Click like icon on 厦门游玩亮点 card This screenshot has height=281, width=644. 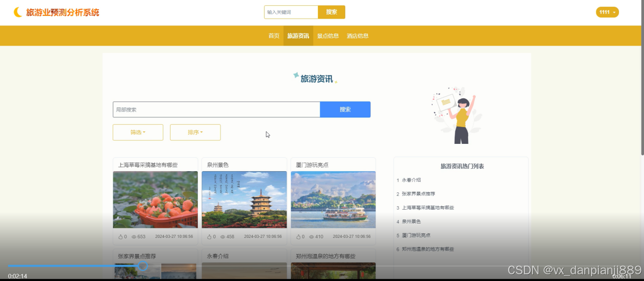click(299, 236)
